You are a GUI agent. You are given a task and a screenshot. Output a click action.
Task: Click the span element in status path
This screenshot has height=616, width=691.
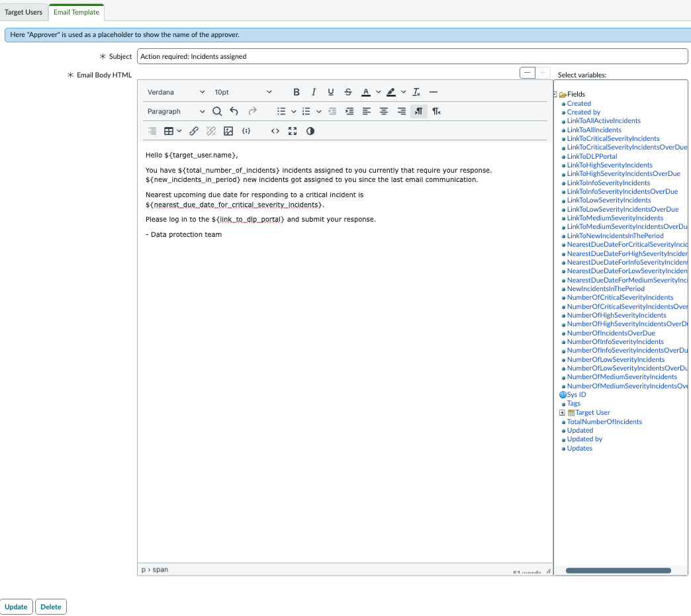(x=160, y=570)
